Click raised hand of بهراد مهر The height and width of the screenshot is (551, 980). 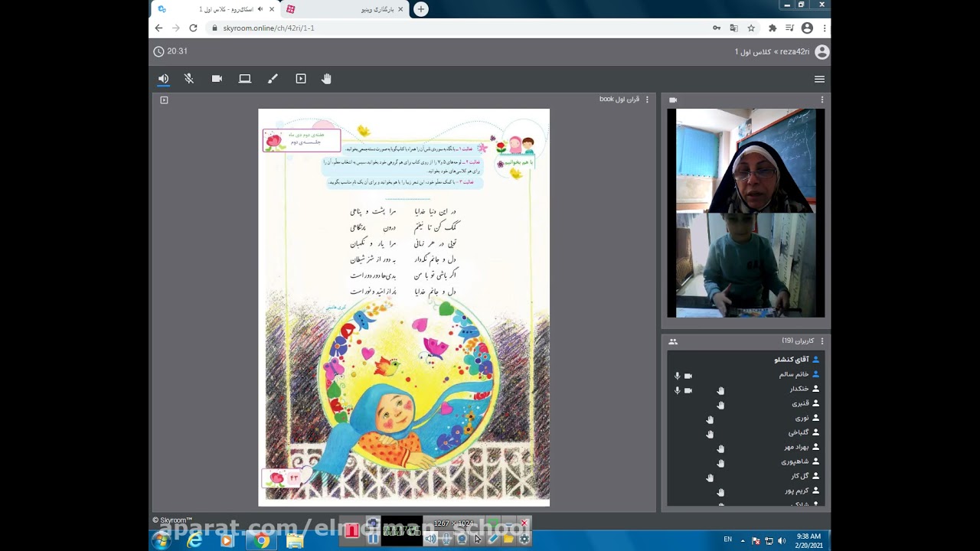coord(720,448)
